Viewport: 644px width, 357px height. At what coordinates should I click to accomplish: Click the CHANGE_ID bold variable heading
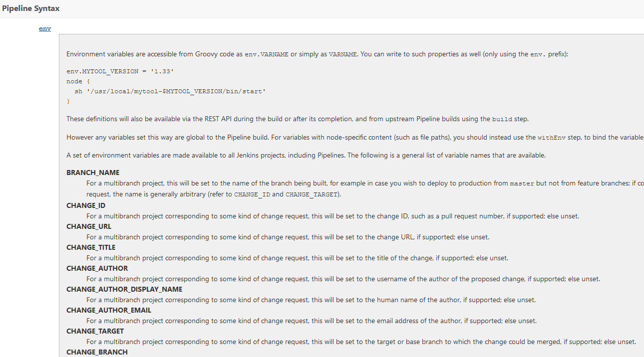pyautogui.click(x=86, y=205)
